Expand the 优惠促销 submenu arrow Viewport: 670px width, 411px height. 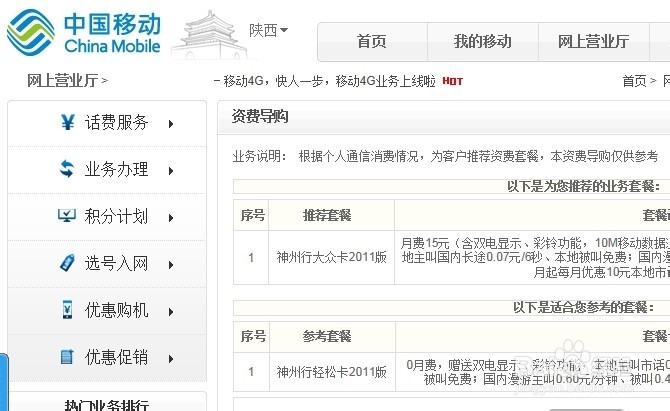pos(171,359)
